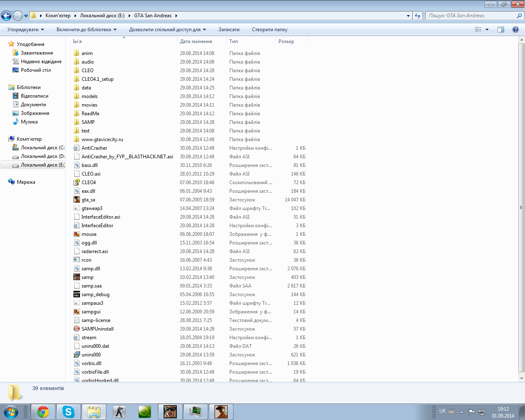
Task: Select the mouse image file icon
Action: point(77,234)
